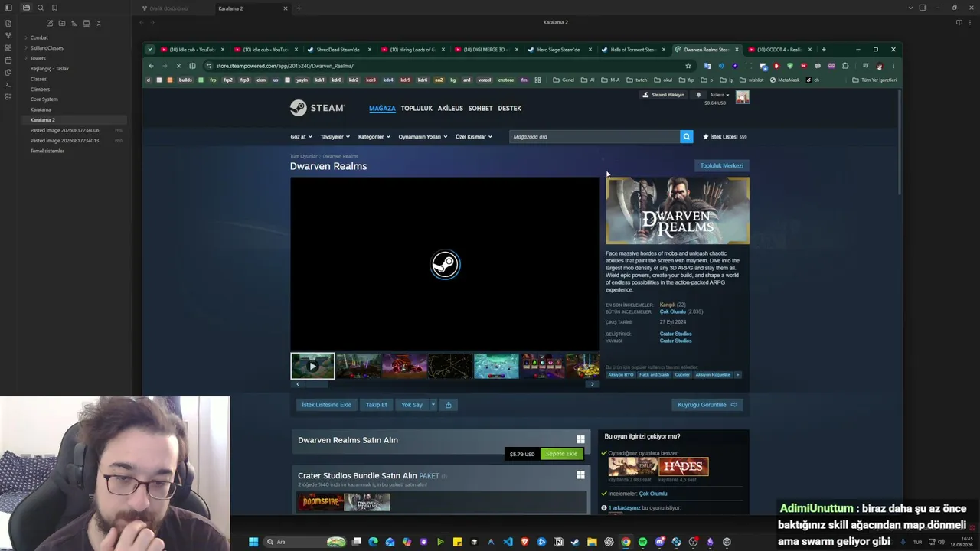This screenshot has height=551, width=980.
Task: Open the Oynamanın Yolları dropdown
Action: pos(423,137)
